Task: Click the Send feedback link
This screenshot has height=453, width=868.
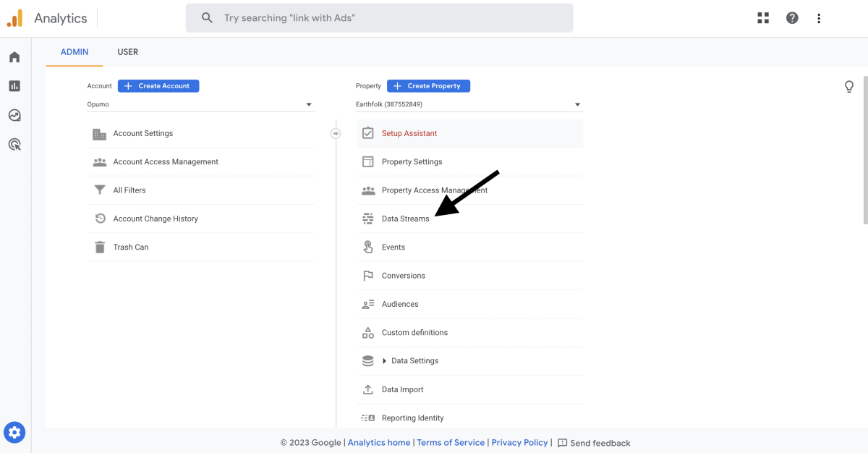Action: click(600, 443)
